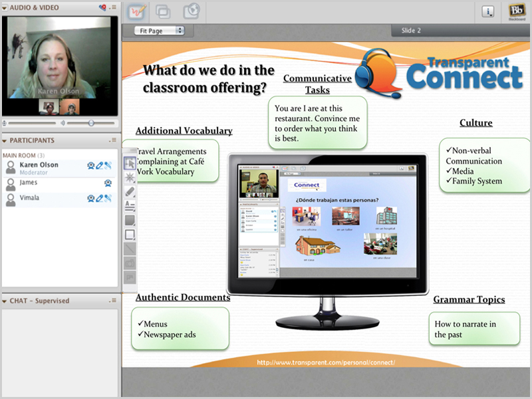Switch to Web Tour mode
The width and height of the screenshot is (532, 399).
point(192,11)
